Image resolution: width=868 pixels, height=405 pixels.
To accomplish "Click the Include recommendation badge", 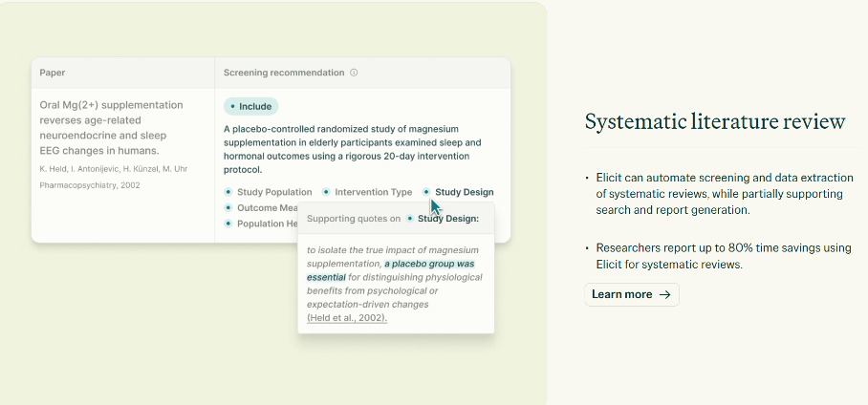I will (x=250, y=106).
